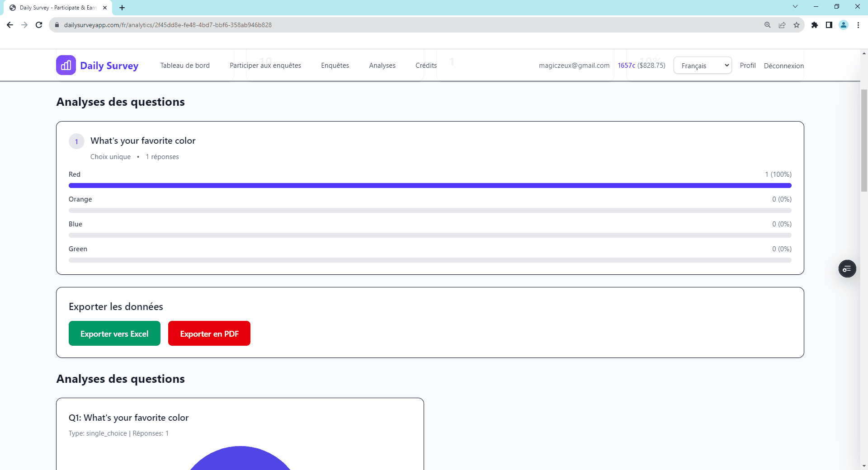This screenshot has width=868, height=470.
Task: Click the site security lock icon
Action: (x=57, y=25)
